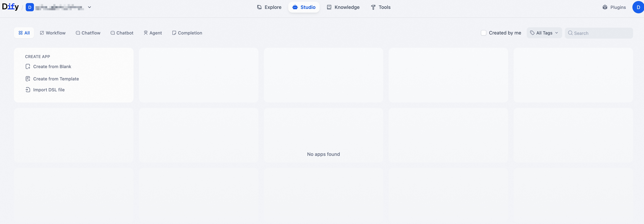Go to the Knowledge section
The width and height of the screenshot is (644, 224).
coord(343,7)
